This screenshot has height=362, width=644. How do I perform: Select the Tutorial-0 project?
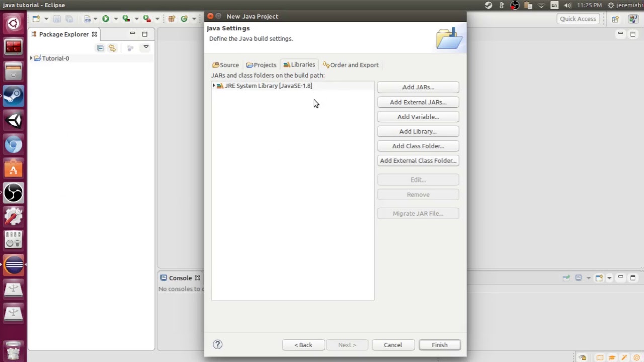click(55, 58)
